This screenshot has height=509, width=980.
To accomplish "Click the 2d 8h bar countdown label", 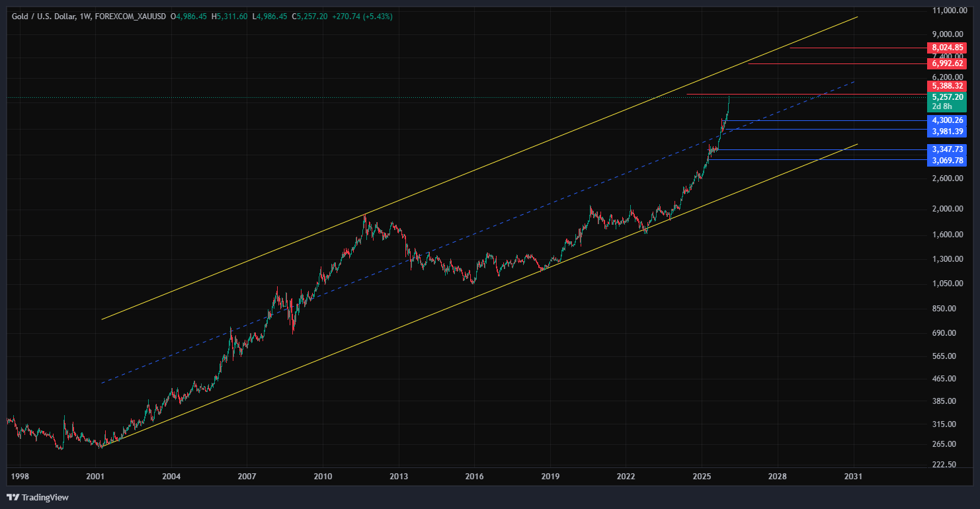I will (942, 106).
